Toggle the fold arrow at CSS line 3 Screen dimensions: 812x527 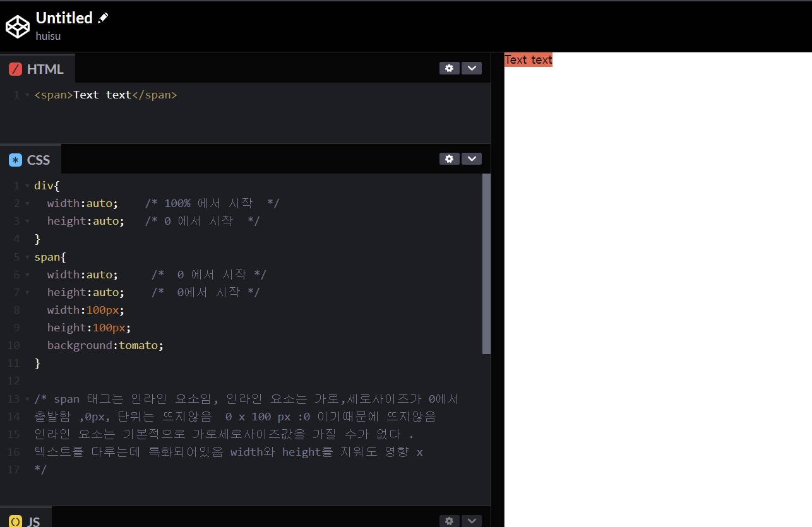[27, 222]
